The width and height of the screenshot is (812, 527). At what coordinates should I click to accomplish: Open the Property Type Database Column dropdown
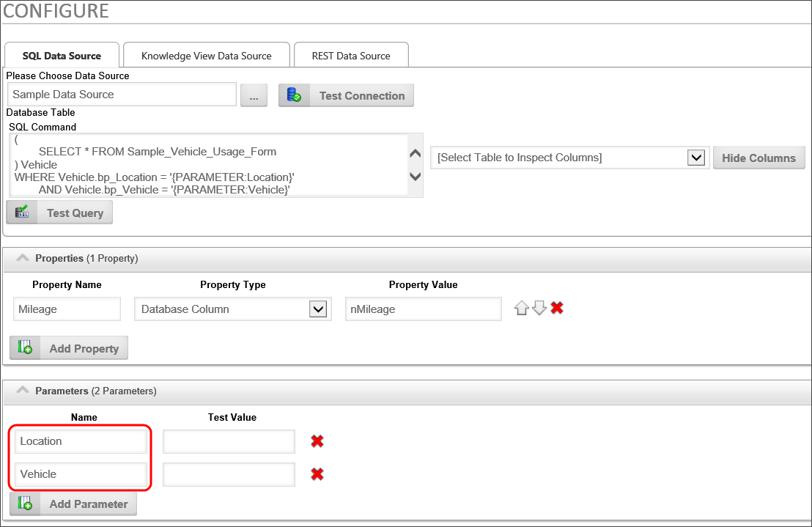[317, 309]
